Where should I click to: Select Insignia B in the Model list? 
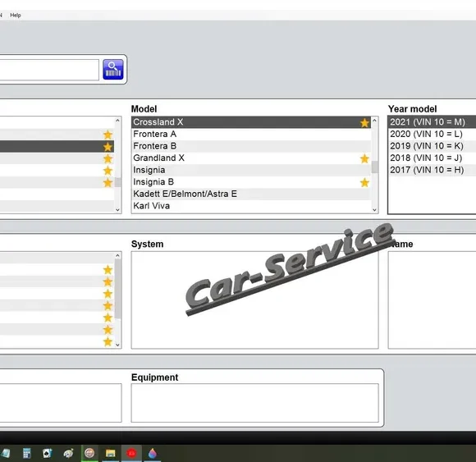tap(251, 182)
